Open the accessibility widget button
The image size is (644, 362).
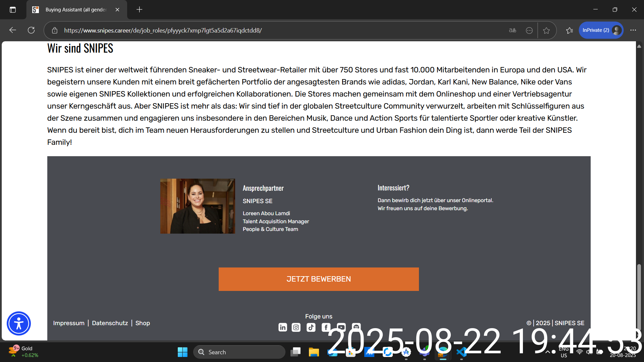19,323
